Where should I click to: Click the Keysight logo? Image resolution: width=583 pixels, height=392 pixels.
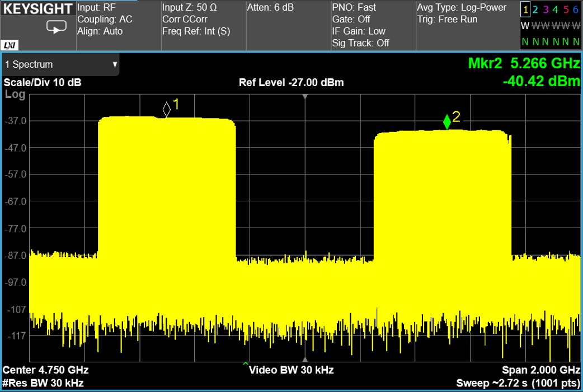pyautogui.click(x=38, y=9)
